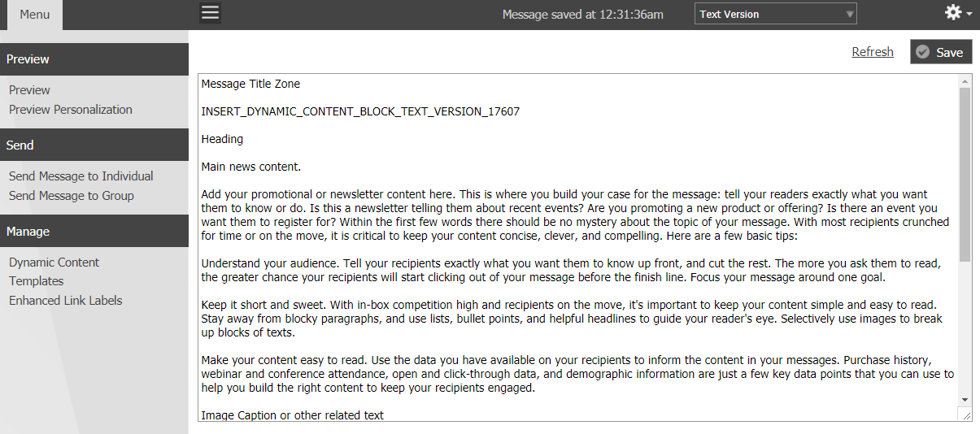980x434 pixels.
Task: Open Dynamic Content page
Action: pos(54,263)
